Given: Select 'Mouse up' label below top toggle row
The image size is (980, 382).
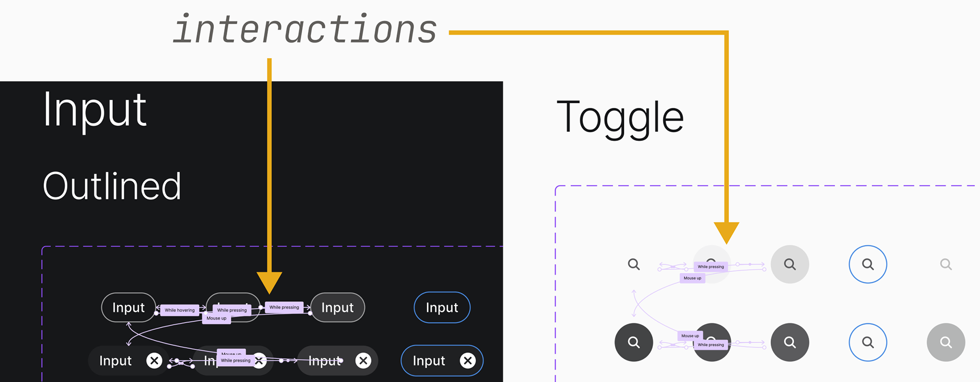Looking at the screenshot, I should tap(693, 278).
